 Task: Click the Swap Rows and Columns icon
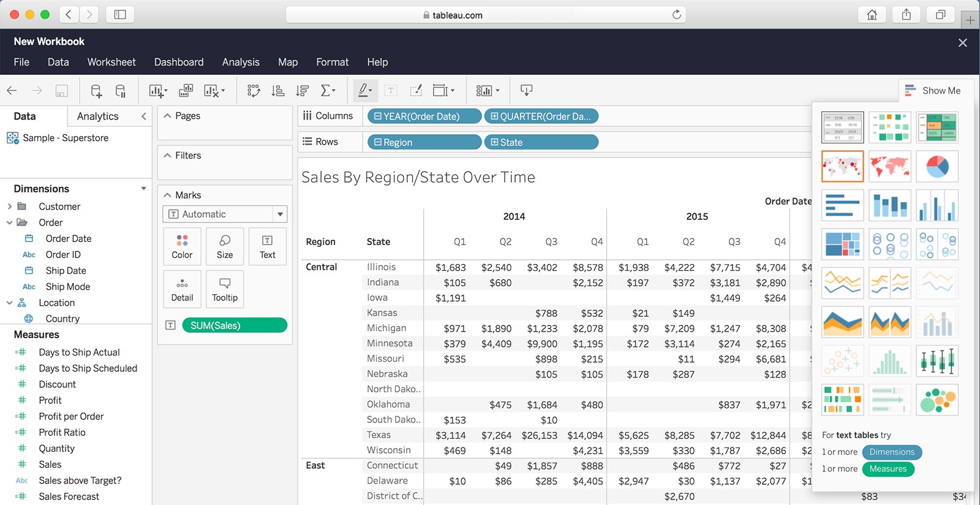[254, 91]
